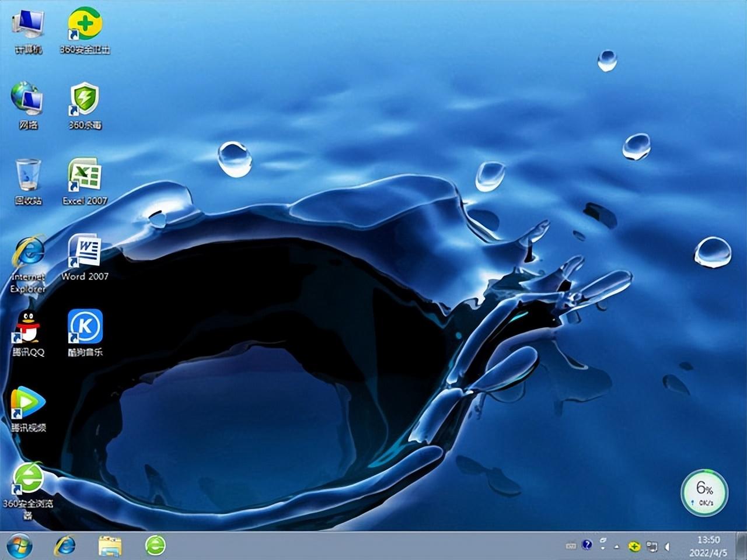Click the 360 tray icon near the clock

[633, 547]
